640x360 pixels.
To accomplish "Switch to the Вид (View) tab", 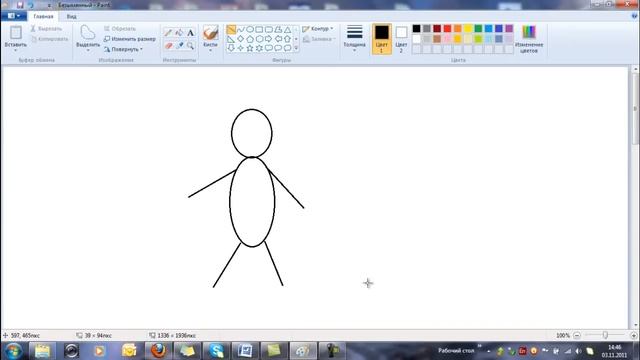I will click(x=71, y=16).
